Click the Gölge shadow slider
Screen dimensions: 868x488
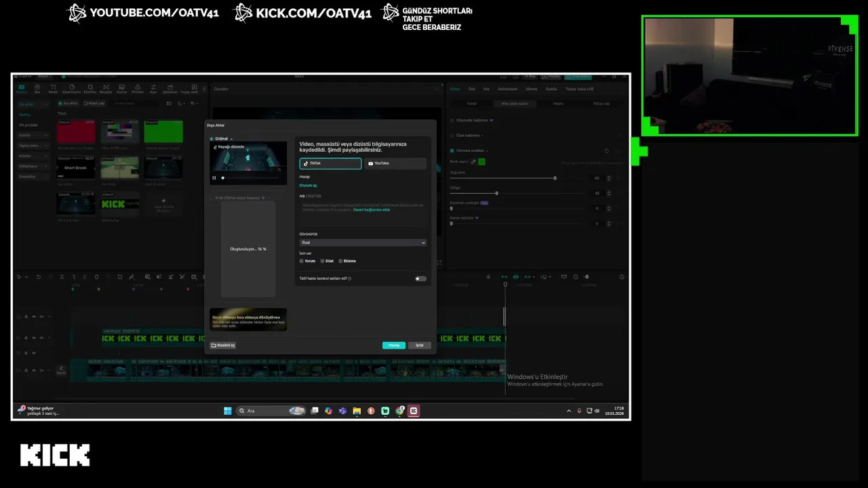517,193
